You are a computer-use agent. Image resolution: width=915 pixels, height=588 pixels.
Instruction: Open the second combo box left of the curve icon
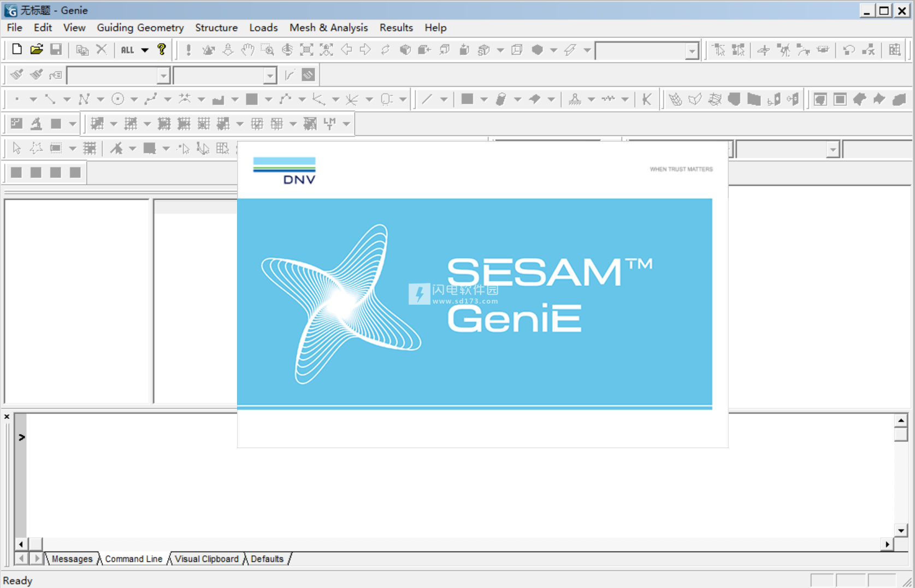[269, 75]
